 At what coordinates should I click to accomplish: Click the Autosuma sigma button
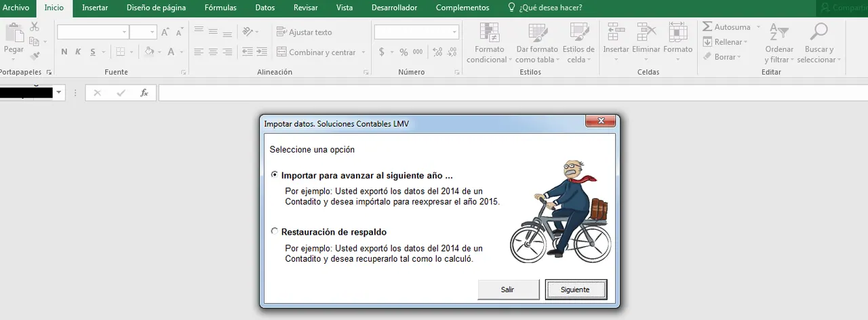pos(726,27)
